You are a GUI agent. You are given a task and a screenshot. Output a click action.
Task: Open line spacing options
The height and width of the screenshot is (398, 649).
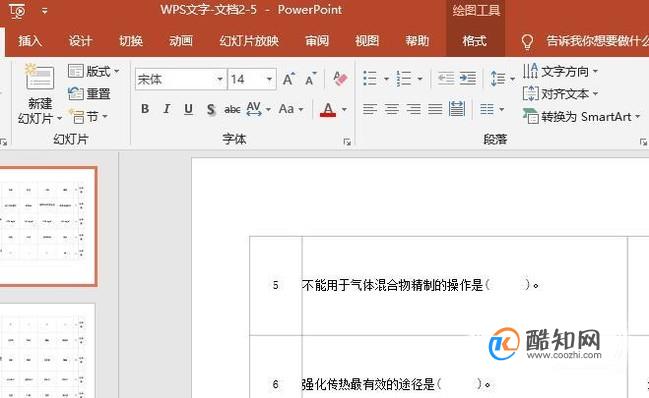click(x=502, y=78)
